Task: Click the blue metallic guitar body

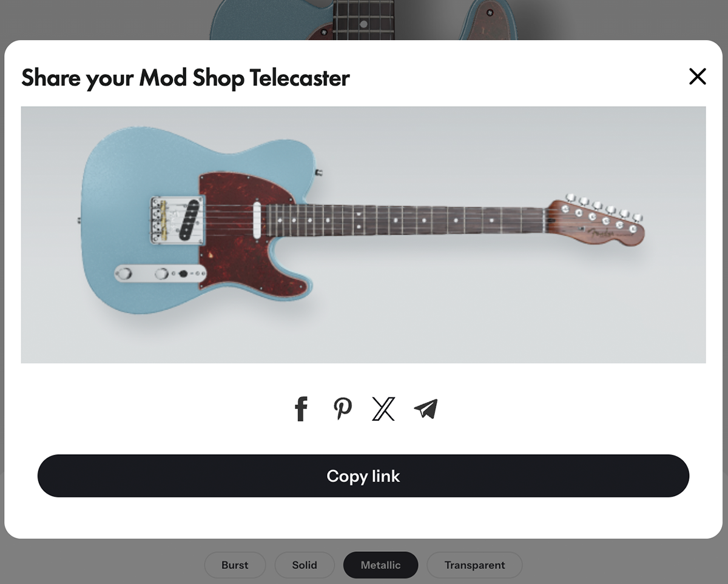Action: 140,182
